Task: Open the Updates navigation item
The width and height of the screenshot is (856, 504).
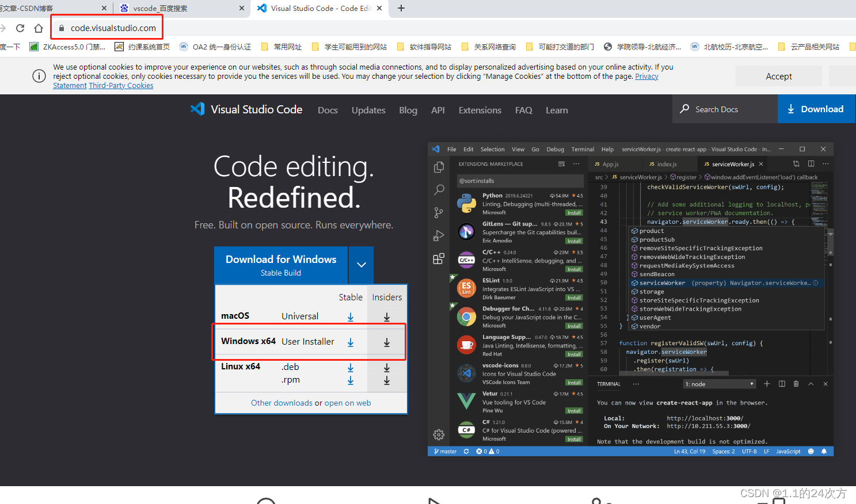Action: tap(368, 110)
